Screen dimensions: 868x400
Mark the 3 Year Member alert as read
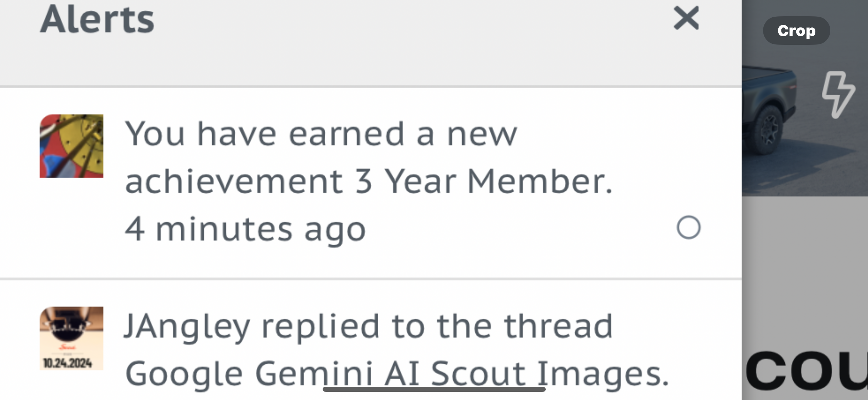point(688,227)
